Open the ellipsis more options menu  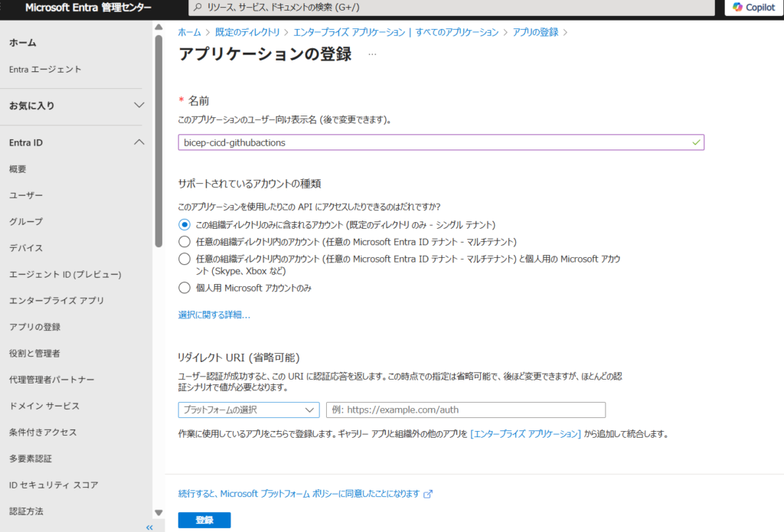tap(372, 54)
